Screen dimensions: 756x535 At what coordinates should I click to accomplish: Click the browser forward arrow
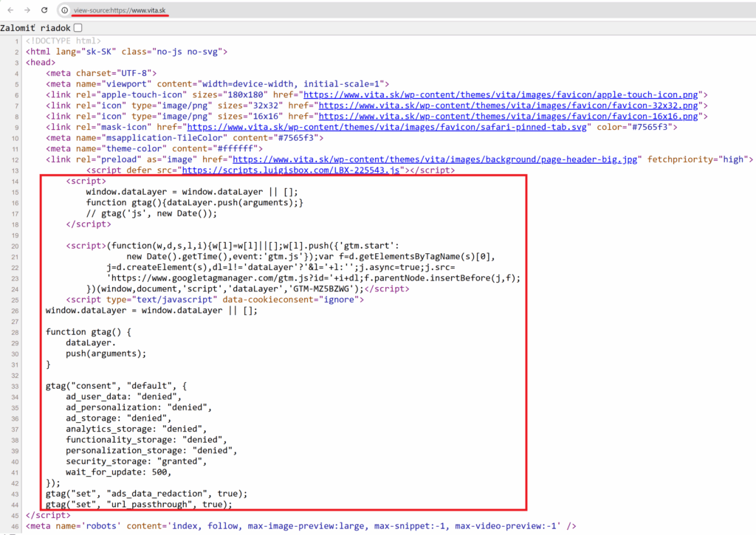click(27, 10)
